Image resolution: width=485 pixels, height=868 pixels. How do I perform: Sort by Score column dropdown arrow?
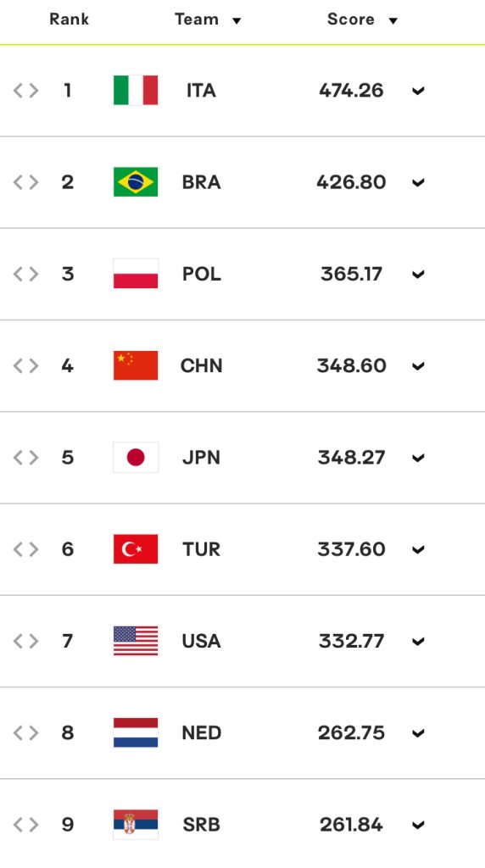tap(393, 21)
